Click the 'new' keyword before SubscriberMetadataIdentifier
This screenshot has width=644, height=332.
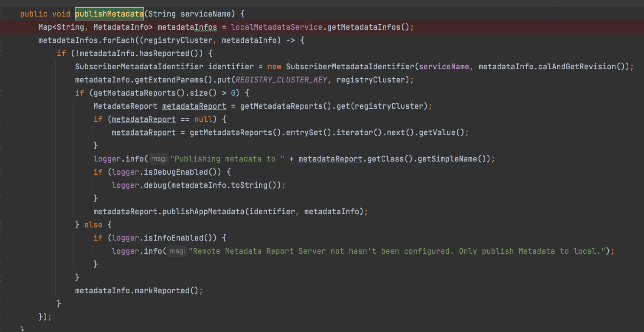[275, 67]
